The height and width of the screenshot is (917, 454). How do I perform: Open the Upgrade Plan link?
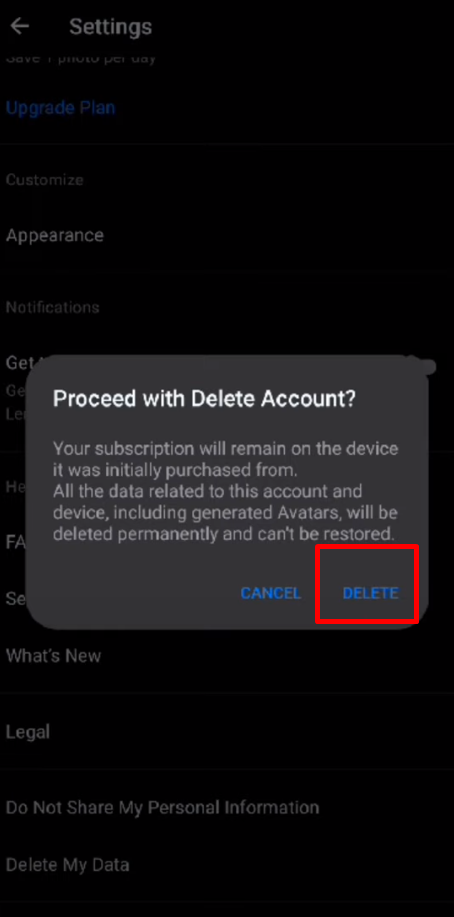(61, 108)
